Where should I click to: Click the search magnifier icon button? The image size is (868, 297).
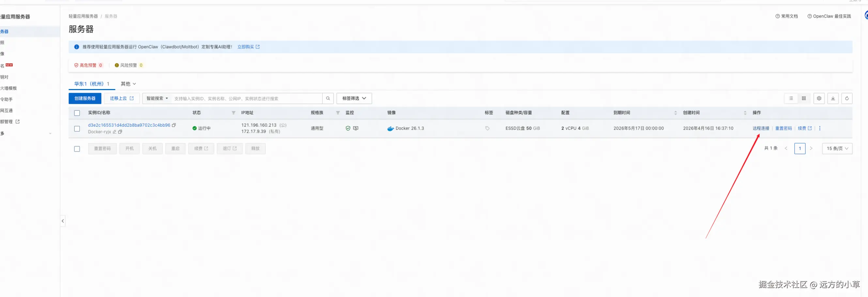pos(328,99)
